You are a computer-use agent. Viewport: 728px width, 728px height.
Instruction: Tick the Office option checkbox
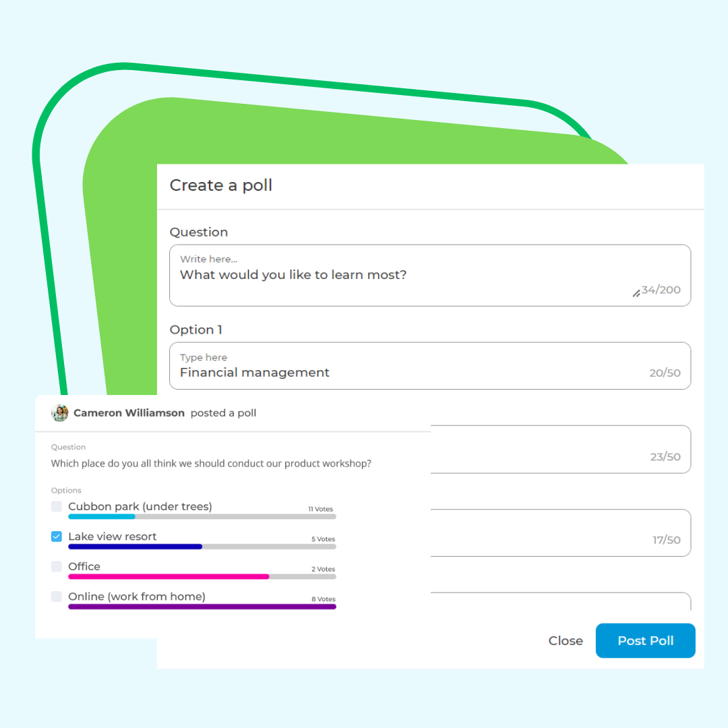[x=57, y=566]
